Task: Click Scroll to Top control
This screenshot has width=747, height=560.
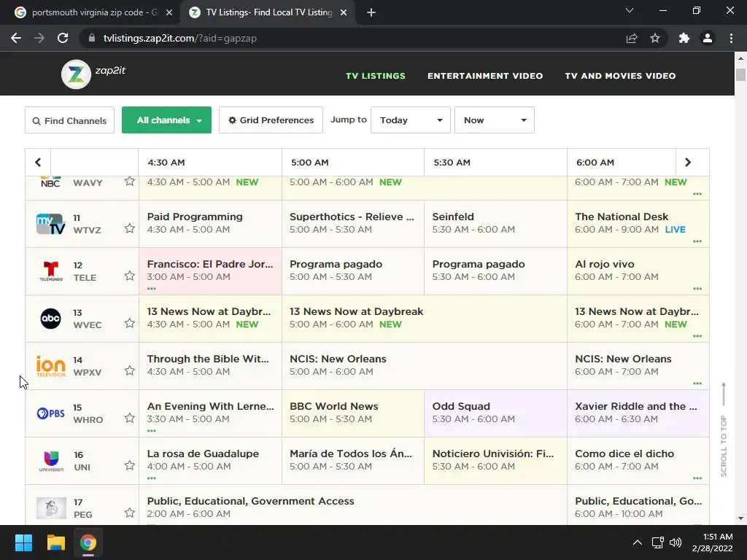Action: click(x=724, y=429)
